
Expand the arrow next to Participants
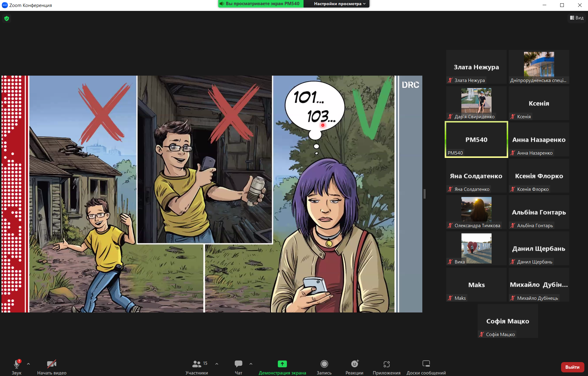click(x=217, y=364)
